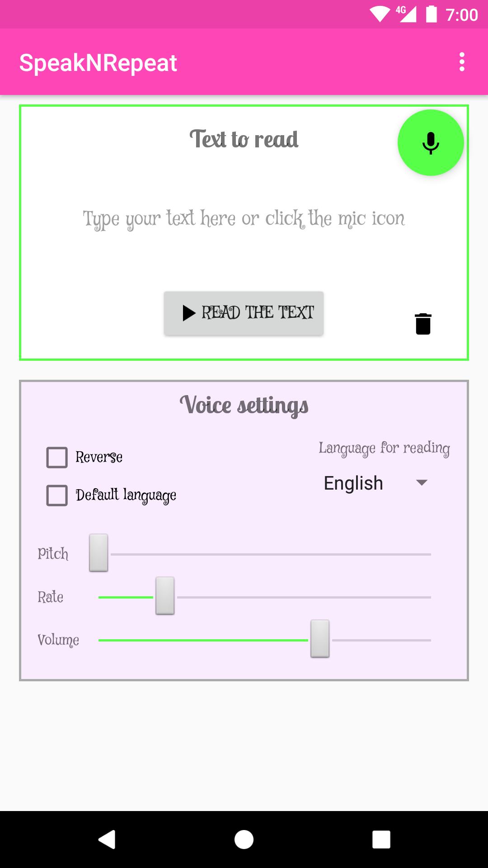Focus the 'Type your text here' field
This screenshot has height=868, width=488.
244,219
